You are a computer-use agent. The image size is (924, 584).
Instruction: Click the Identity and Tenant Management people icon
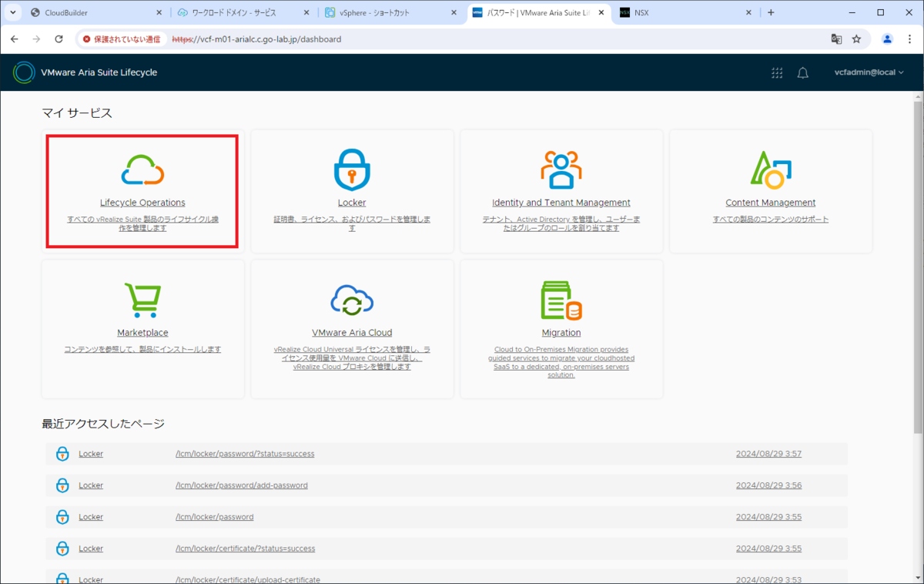(561, 170)
